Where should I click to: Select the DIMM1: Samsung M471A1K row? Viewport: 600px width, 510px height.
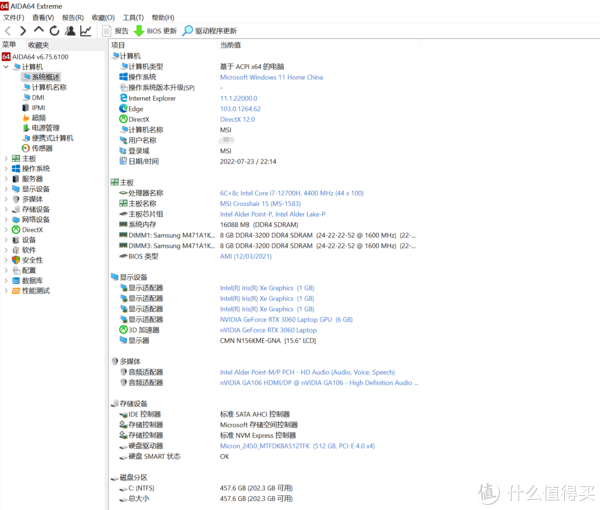point(267,235)
